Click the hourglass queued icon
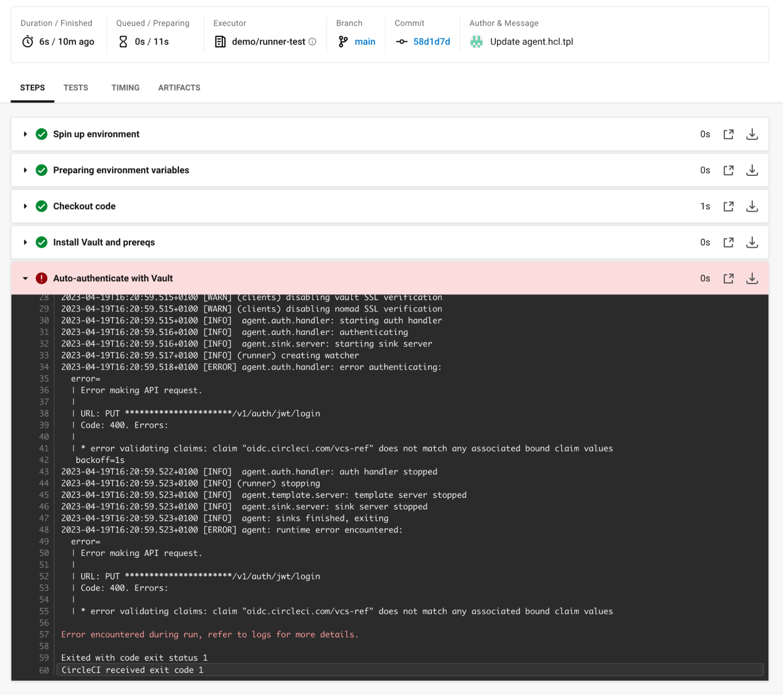The image size is (783, 700). pyautogui.click(x=123, y=42)
